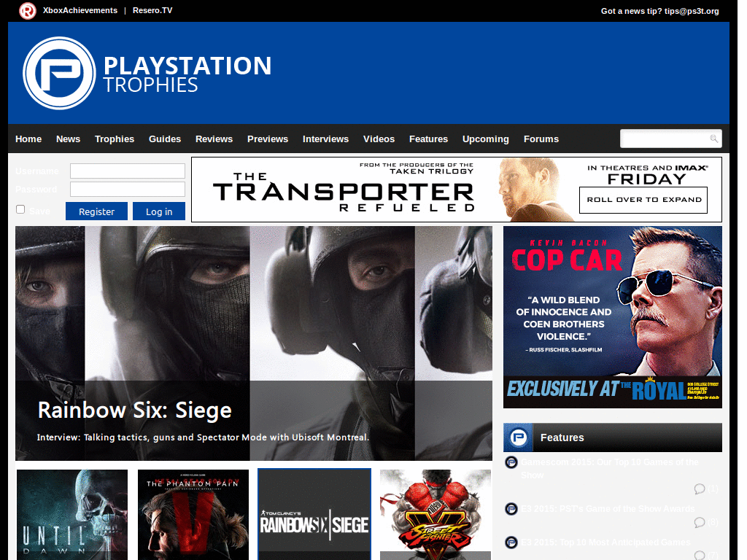Open the Videos menu item
Screen dimensions: 747x560
(x=379, y=139)
